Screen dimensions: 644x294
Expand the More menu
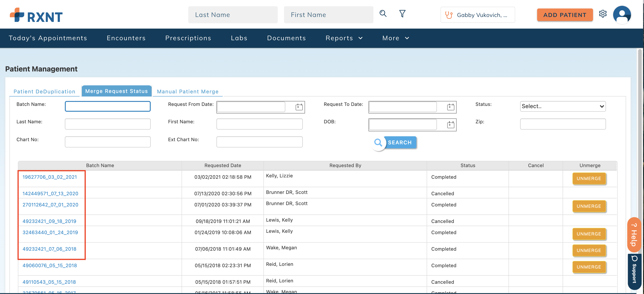point(396,38)
